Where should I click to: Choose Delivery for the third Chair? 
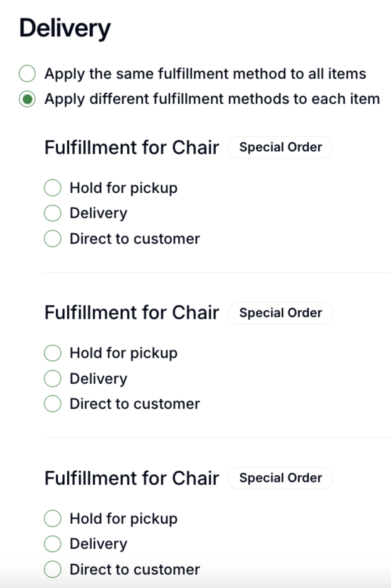tap(52, 544)
